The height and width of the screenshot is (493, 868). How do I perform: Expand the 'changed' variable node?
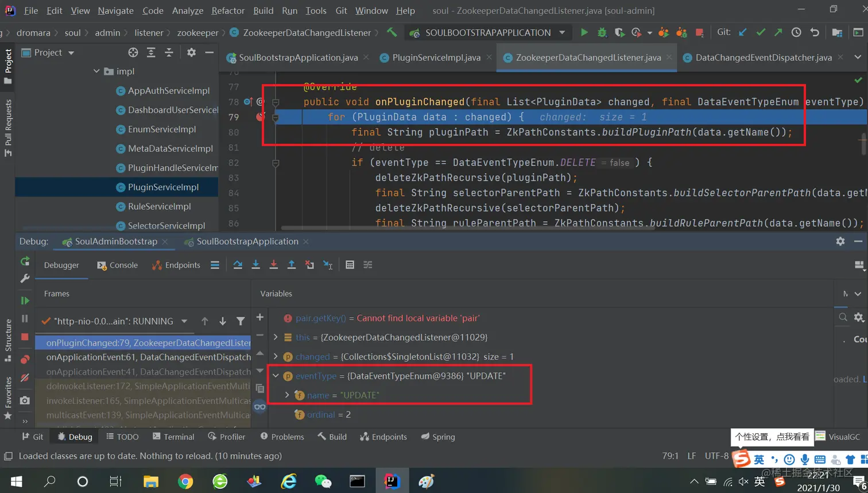click(276, 357)
